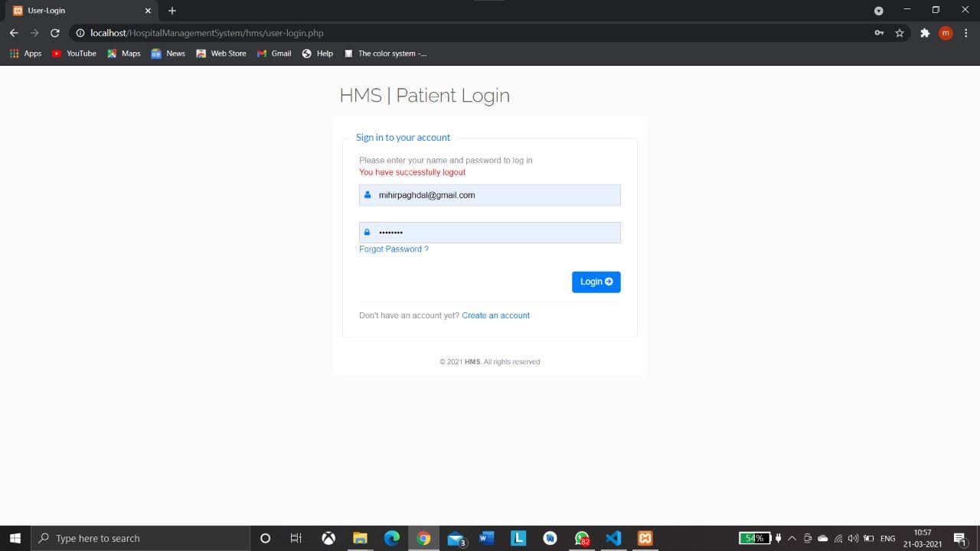Open the Create an account link
This screenshot has height=551, width=980.
[495, 315]
